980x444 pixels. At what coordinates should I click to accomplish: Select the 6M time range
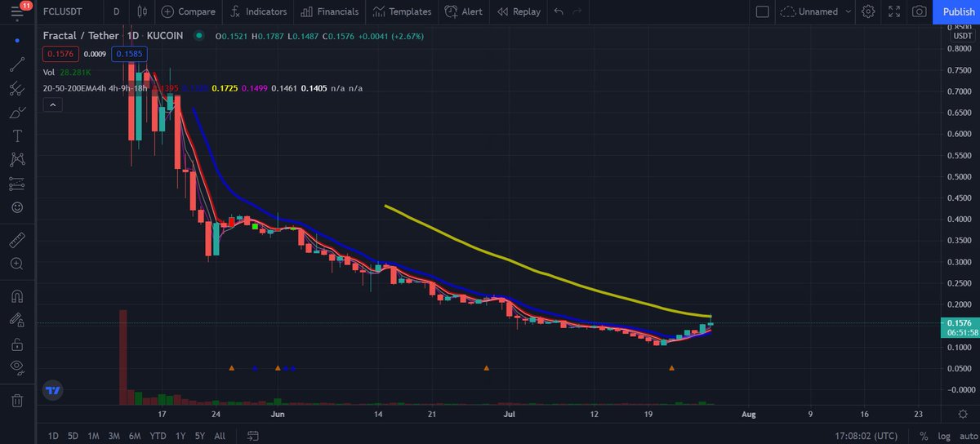click(x=135, y=436)
